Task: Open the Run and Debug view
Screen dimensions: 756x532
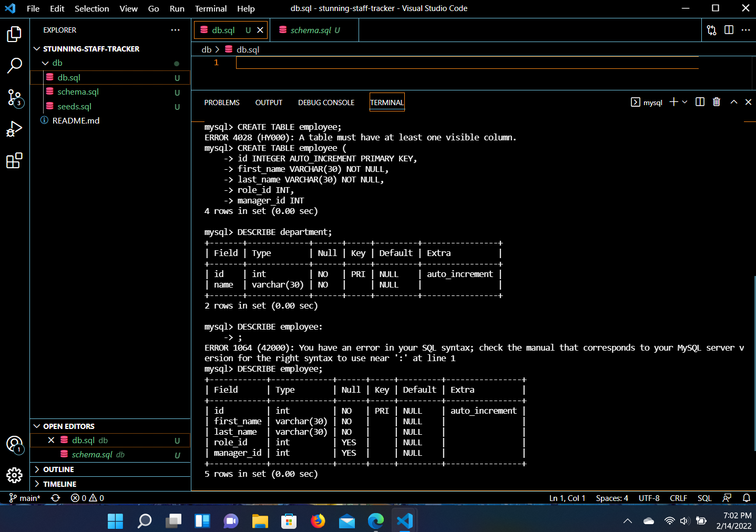Action: click(14, 128)
